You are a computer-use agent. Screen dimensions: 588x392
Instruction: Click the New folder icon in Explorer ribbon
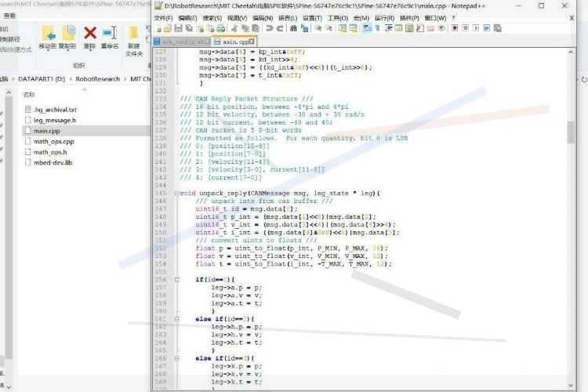tap(133, 33)
